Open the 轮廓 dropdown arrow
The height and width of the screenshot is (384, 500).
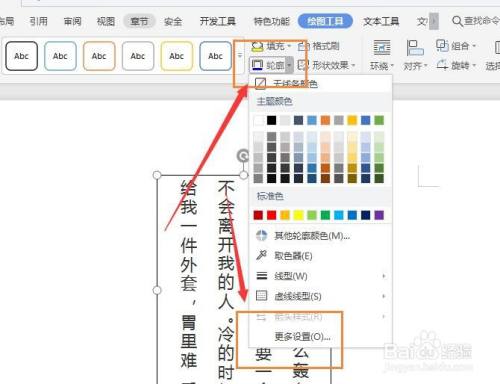coord(289,65)
